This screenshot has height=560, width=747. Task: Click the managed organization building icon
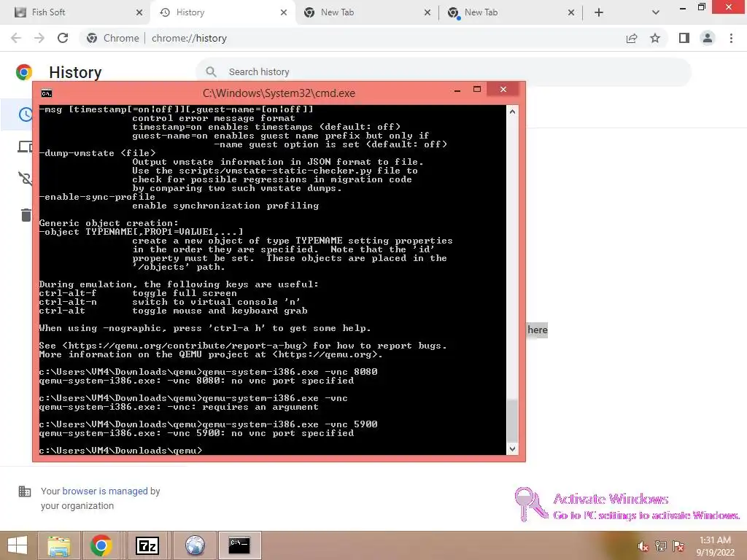[x=24, y=491]
